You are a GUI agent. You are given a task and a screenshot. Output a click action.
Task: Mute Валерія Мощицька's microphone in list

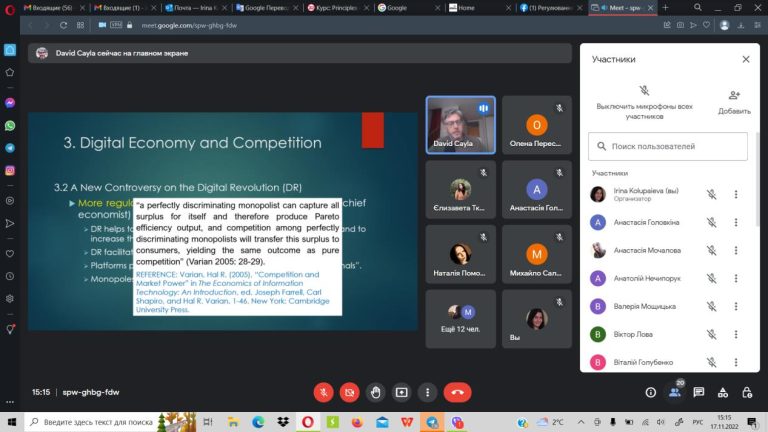tap(712, 306)
